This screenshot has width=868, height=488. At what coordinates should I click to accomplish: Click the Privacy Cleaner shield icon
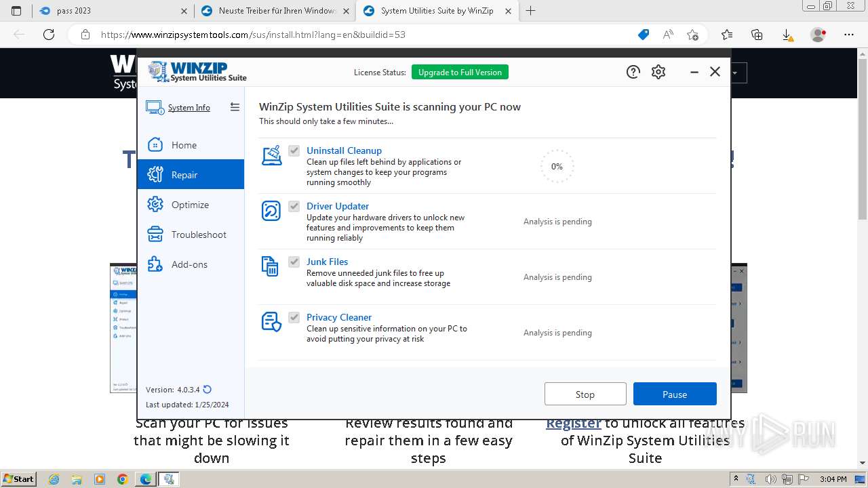(271, 322)
